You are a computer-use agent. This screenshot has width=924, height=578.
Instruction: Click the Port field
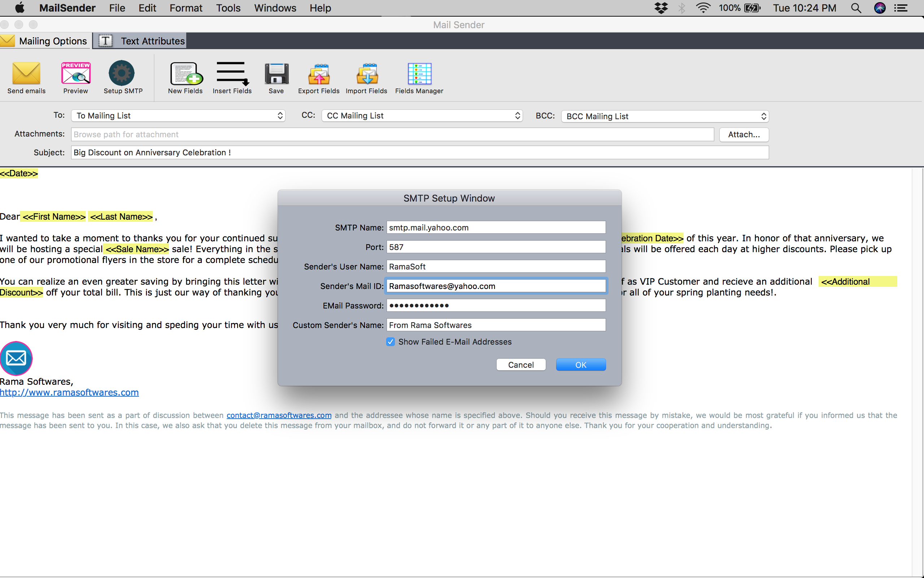tap(496, 247)
